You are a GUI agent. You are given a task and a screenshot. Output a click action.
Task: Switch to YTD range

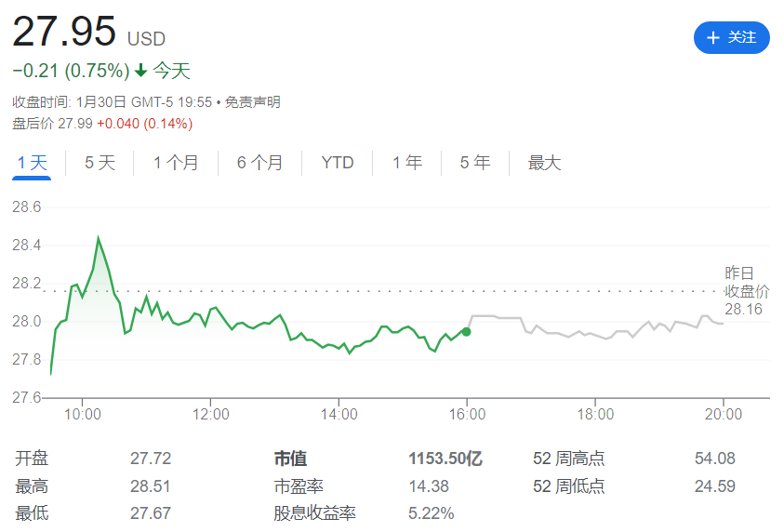click(337, 163)
